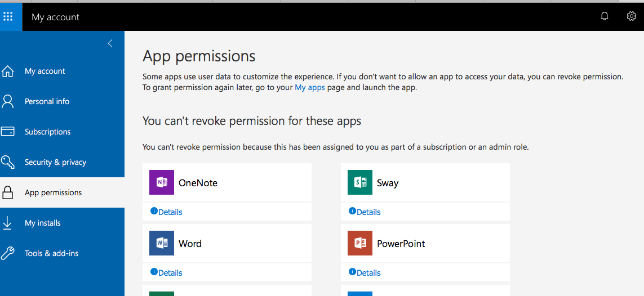Click the 'You can't revoke permission for these apps' heading

tap(252, 121)
